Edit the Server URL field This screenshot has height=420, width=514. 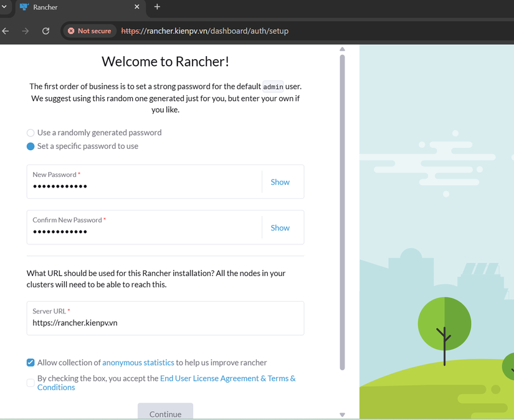pos(166,318)
